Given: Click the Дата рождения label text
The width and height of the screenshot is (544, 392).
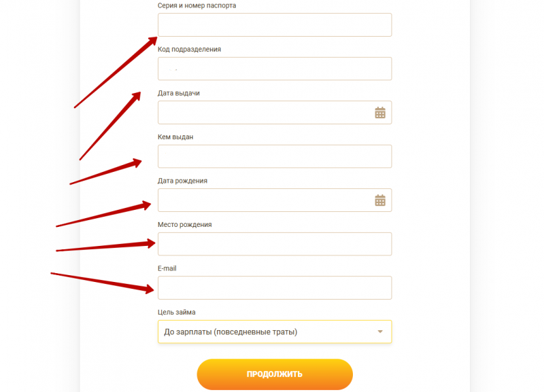Looking at the screenshot, I should (x=182, y=181).
